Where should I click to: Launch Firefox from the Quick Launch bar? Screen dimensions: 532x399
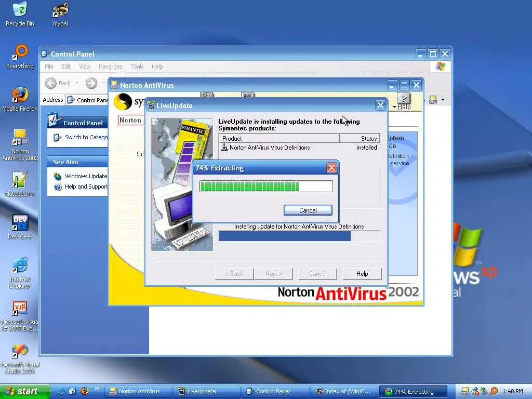coord(85,391)
